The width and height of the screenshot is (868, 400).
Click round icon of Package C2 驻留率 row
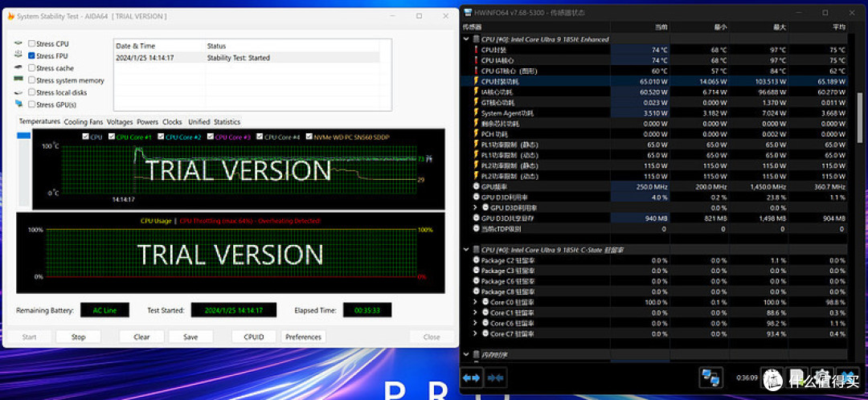tap(476, 260)
